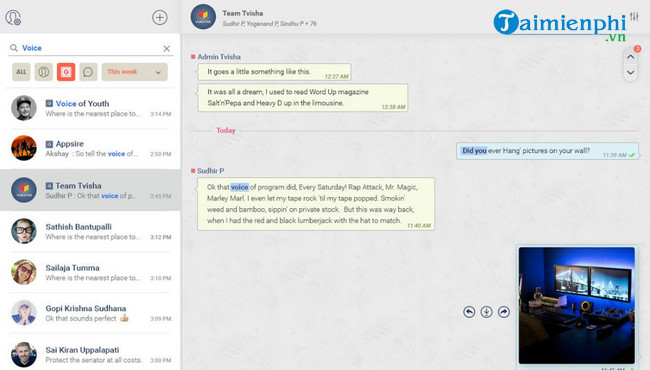Click Sathish Bantupalli avatar
Viewport: 650px width, 370px height.
click(24, 231)
